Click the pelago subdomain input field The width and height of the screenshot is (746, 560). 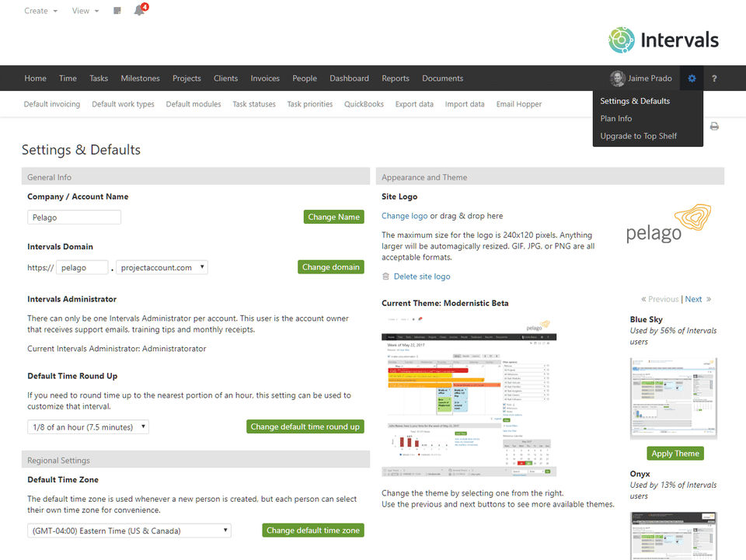[x=82, y=267]
